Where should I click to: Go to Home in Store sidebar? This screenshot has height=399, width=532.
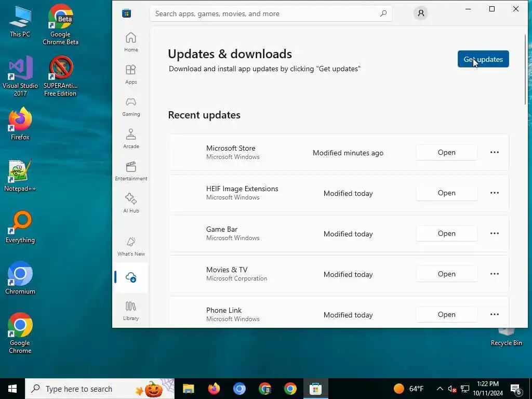131,42
